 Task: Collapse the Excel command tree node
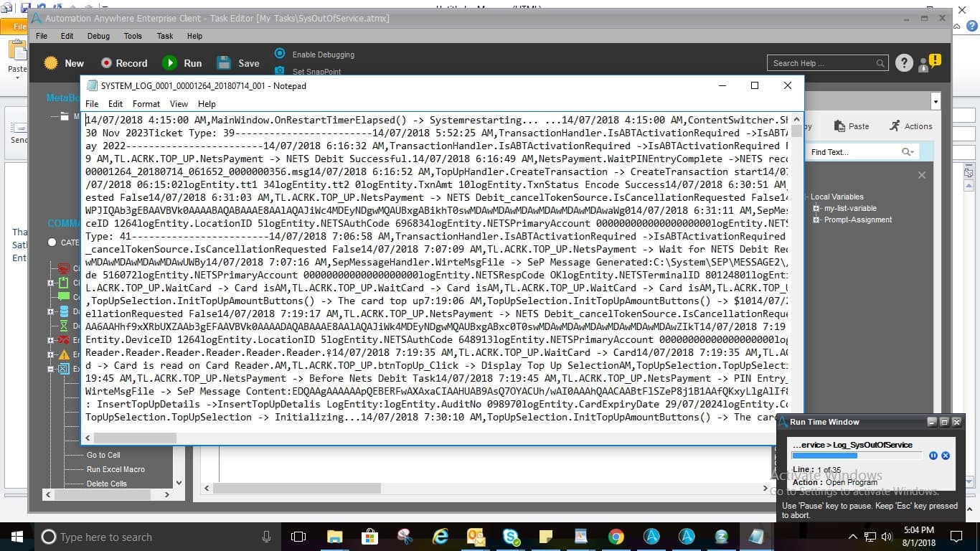coord(52,369)
